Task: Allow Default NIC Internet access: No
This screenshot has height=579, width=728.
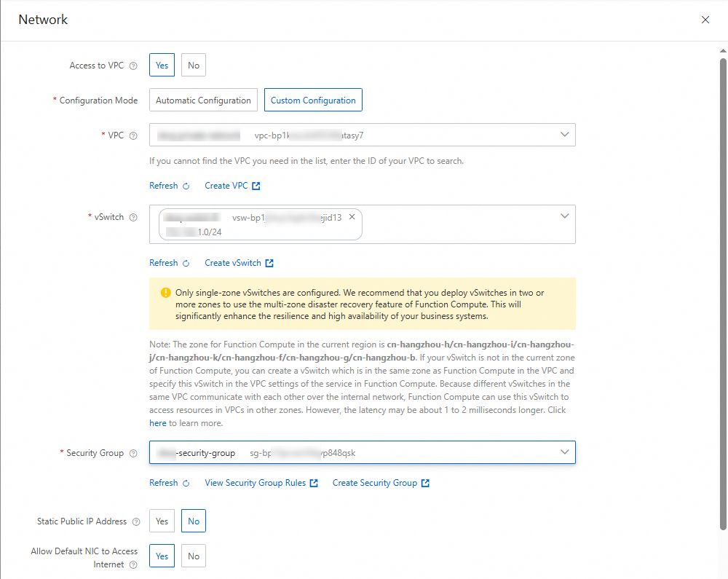Action: [194, 556]
